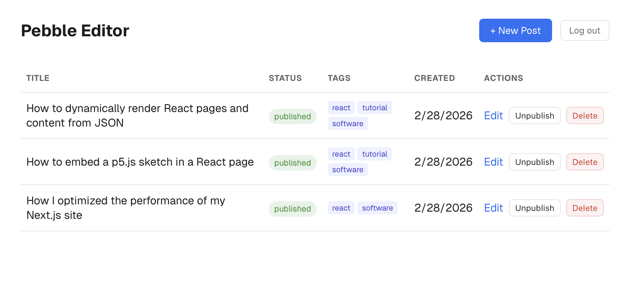The image size is (644, 287).
Task: Click the published badge on first post
Action: coord(292,117)
